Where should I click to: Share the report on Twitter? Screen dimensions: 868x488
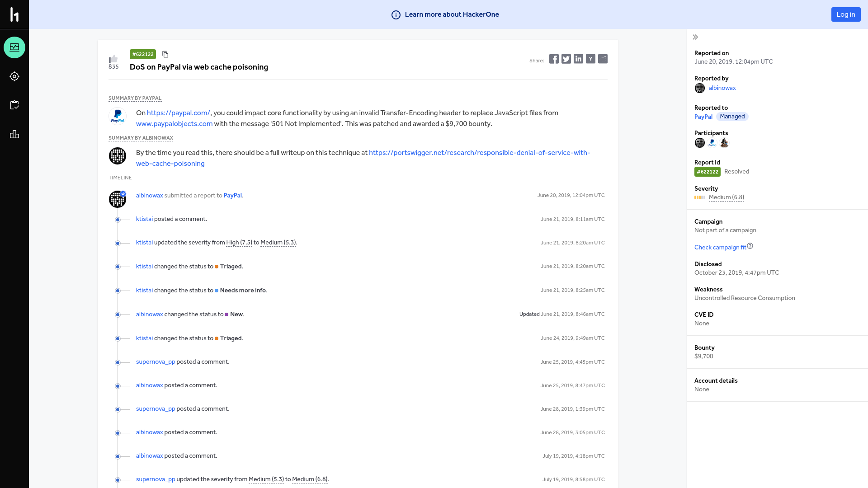[x=566, y=59]
